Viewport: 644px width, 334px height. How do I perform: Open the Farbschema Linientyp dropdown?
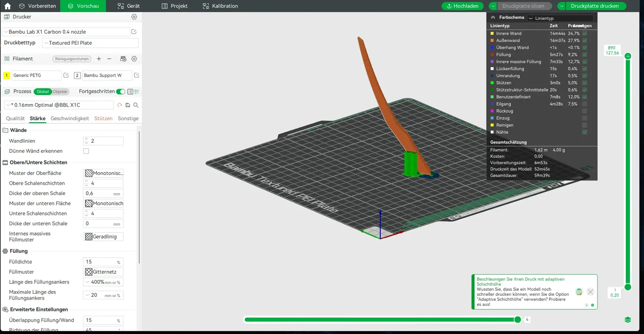[559, 18]
